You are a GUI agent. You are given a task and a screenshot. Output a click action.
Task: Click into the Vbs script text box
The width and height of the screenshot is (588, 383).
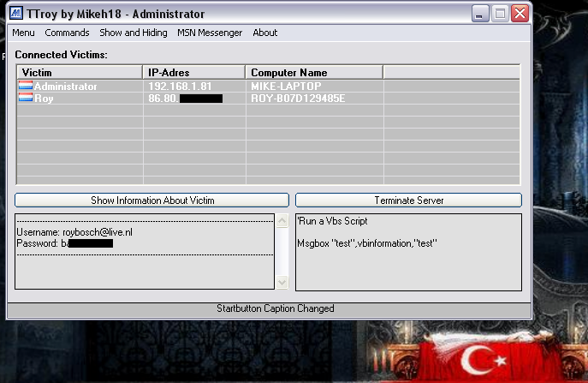click(x=408, y=252)
